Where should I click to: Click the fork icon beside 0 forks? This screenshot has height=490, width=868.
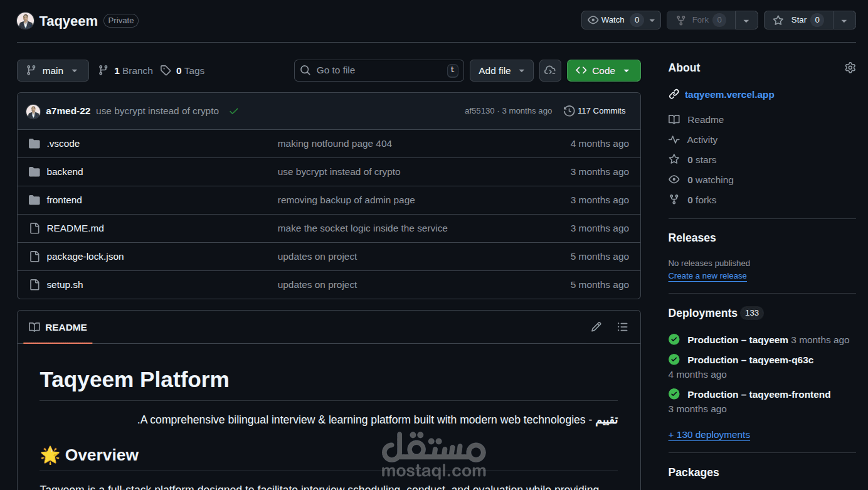(674, 200)
